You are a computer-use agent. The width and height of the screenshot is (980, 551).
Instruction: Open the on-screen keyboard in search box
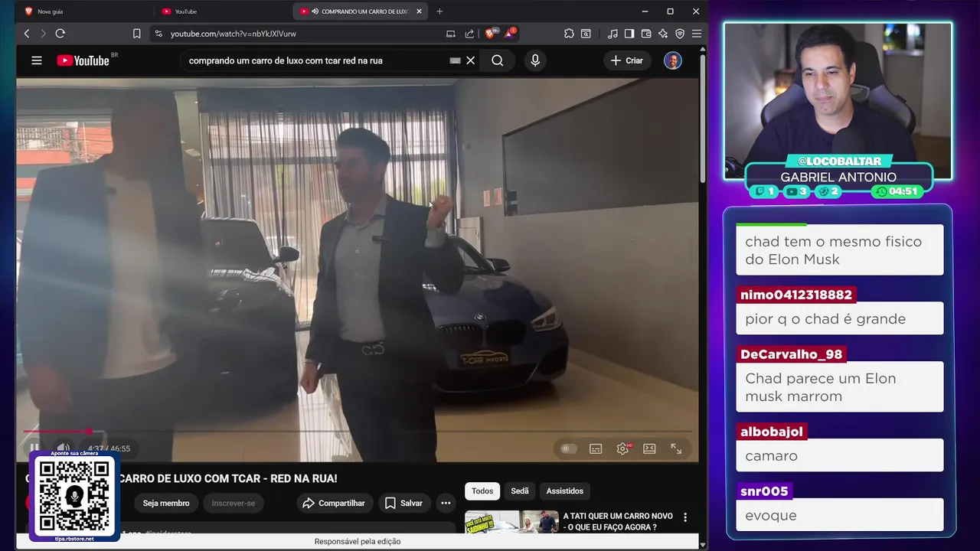(455, 60)
